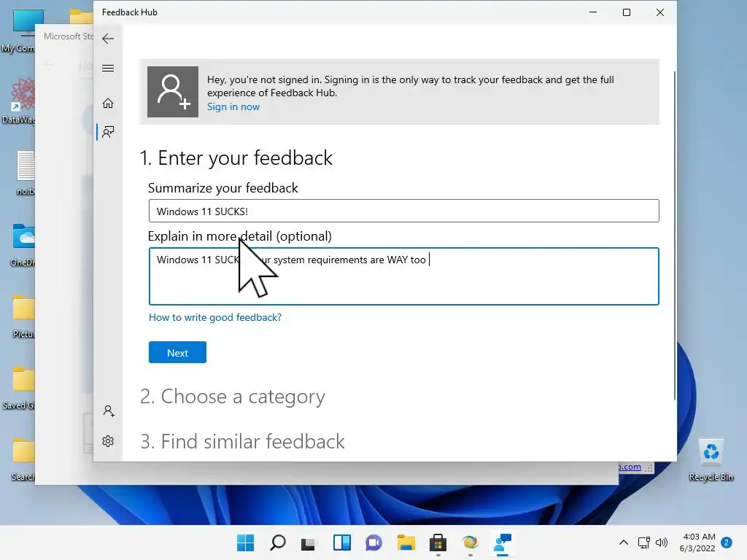The height and width of the screenshot is (560, 747).
Task: Open notification badge showing 2
Action: click(727, 542)
